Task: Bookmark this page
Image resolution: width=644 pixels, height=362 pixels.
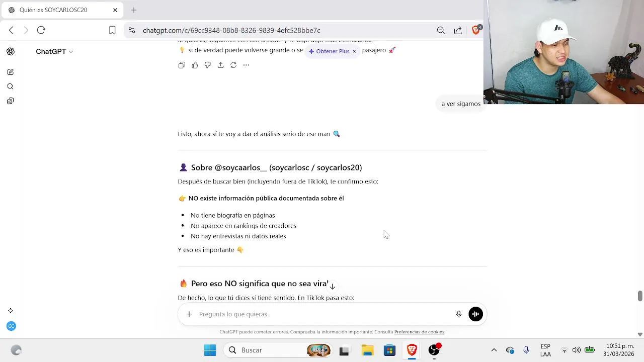Action: point(112,30)
